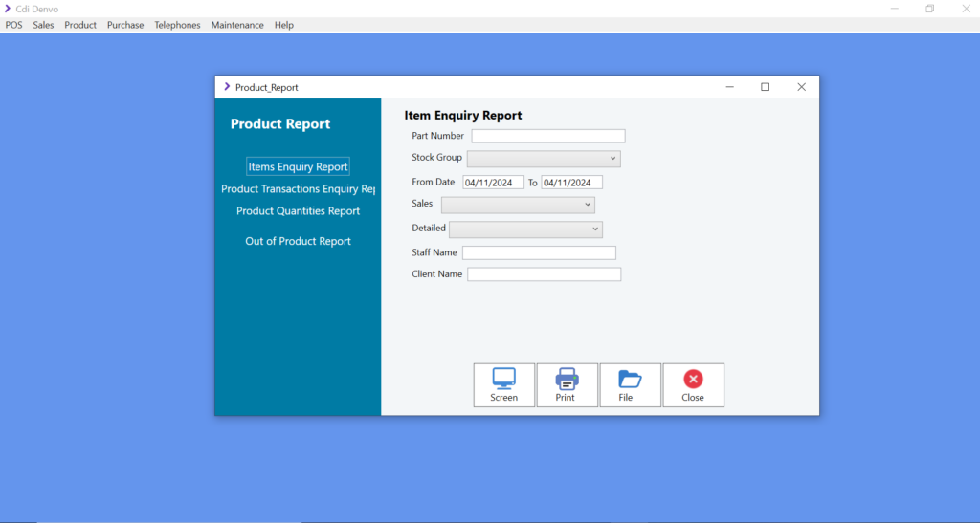980x523 pixels.
Task: Click the Client Name text box
Action: (544, 274)
